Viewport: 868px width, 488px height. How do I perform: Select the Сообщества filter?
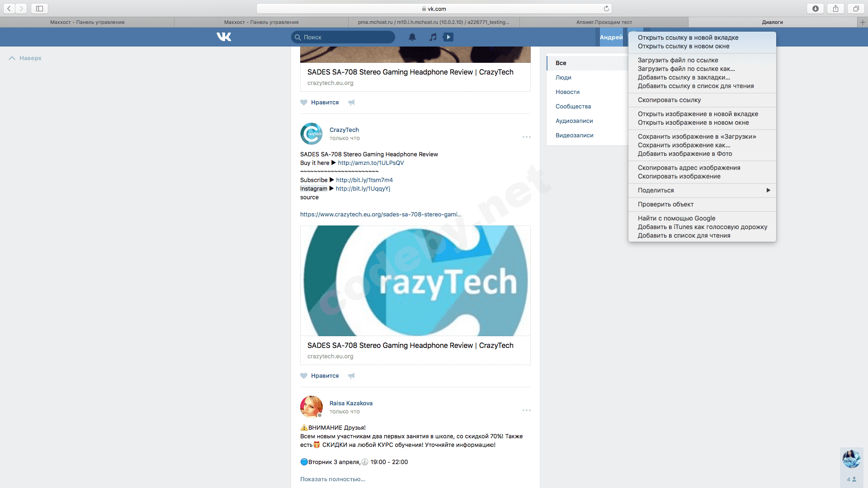[573, 106]
